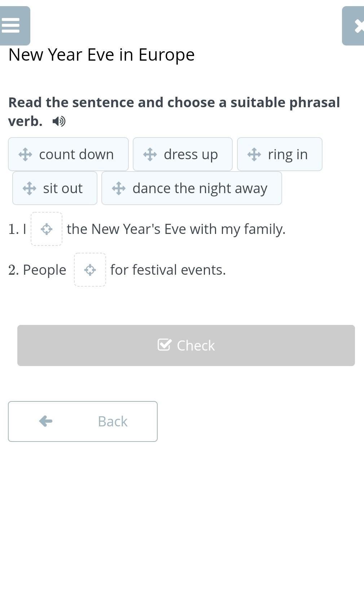Click the checkmark icon on Check button

pyautogui.click(x=165, y=345)
